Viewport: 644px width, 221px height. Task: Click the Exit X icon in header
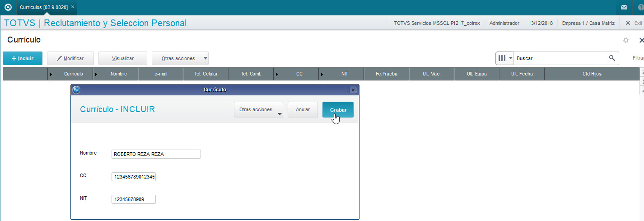(x=628, y=23)
